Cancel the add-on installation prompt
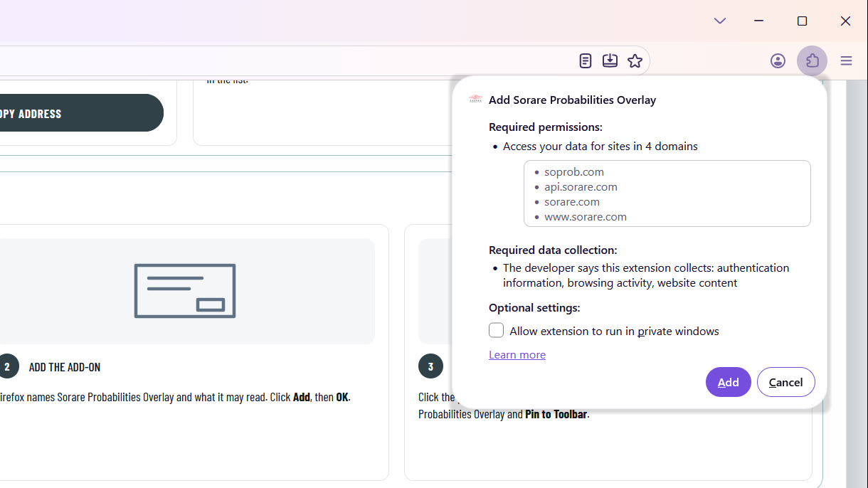Image resolution: width=868 pixels, height=488 pixels. coord(785,382)
